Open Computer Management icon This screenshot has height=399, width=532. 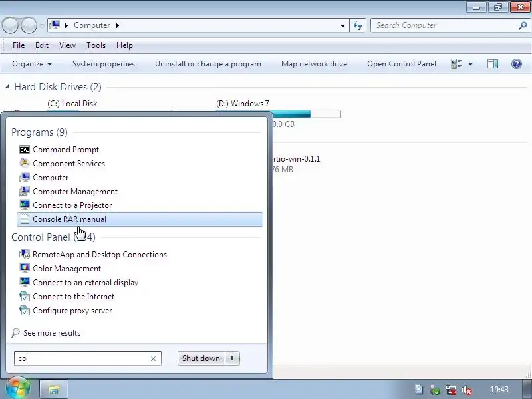[x=25, y=192]
